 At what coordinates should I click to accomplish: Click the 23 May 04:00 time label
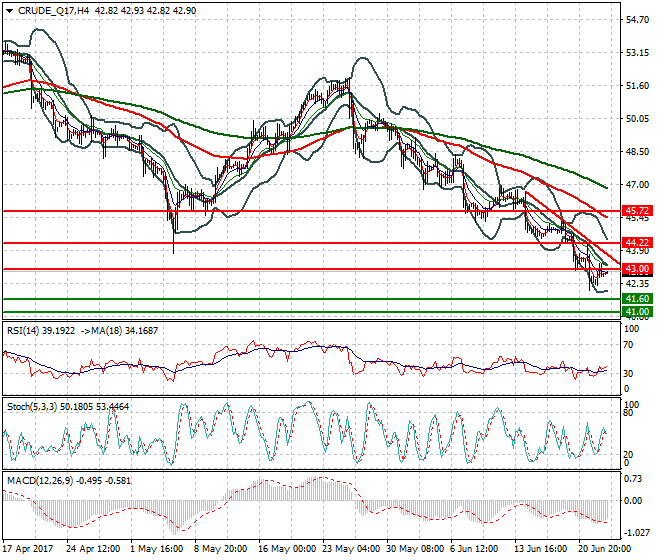[x=351, y=549]
